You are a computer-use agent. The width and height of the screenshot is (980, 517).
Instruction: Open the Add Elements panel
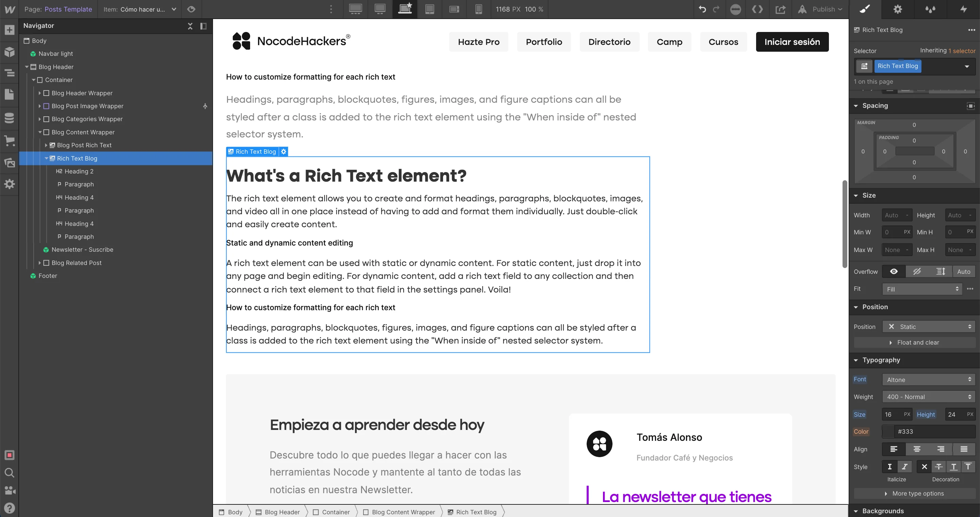pos(9,30)
